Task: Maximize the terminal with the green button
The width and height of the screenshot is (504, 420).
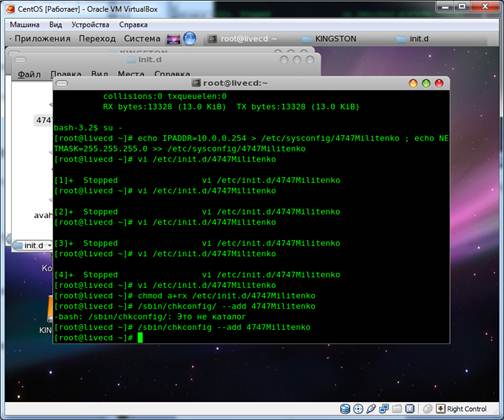Action: pos(426,83)
